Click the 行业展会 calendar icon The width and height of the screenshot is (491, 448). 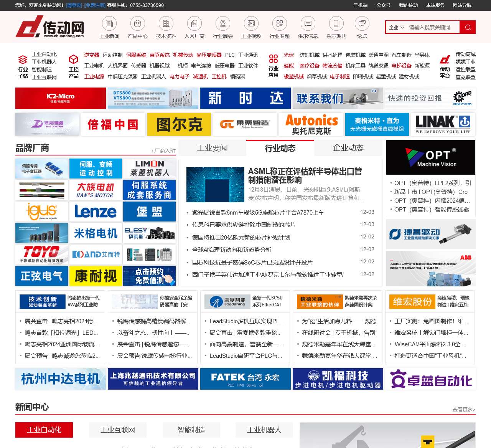[222, 24]
